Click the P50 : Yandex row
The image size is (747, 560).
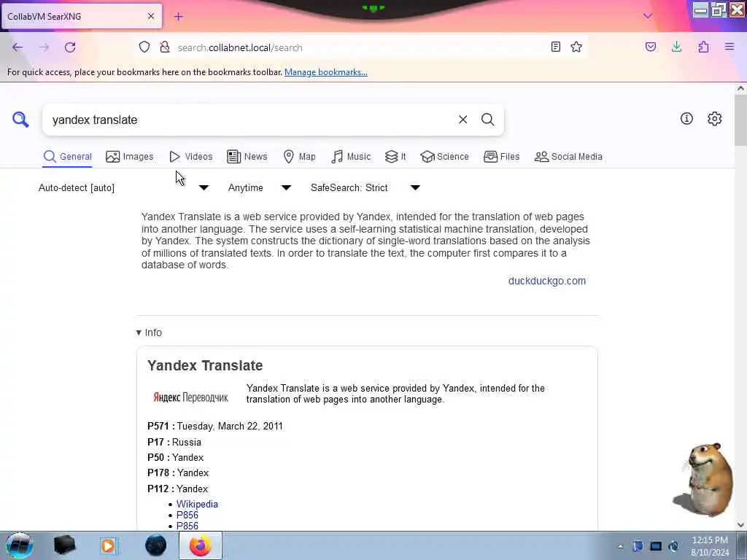point(175,458)
